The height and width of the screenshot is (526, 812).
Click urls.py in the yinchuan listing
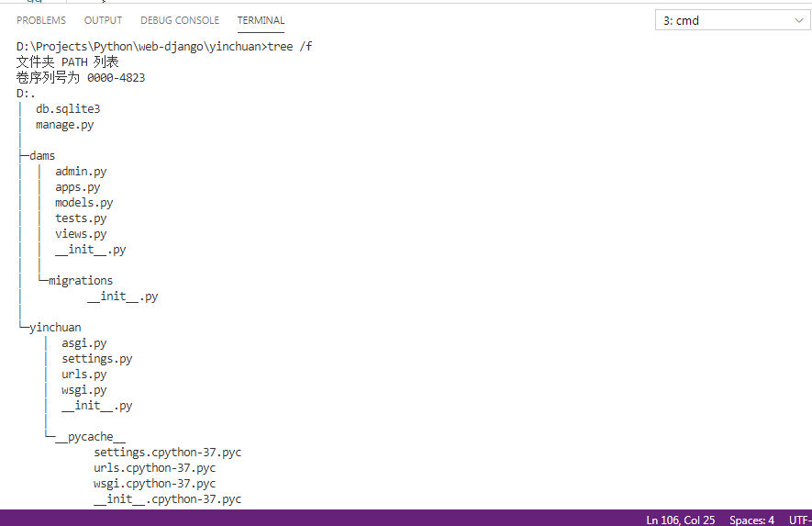83,375
